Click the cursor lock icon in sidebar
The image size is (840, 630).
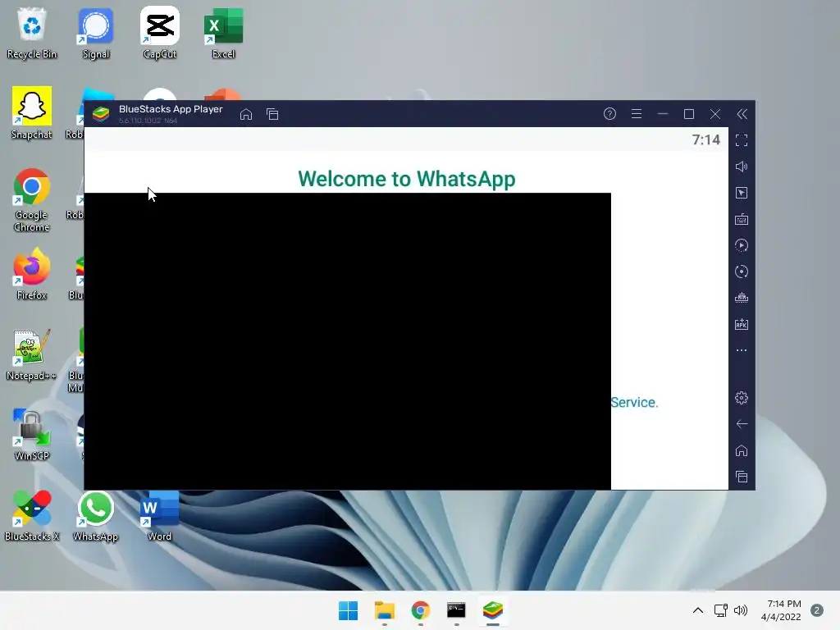point(742,193)
